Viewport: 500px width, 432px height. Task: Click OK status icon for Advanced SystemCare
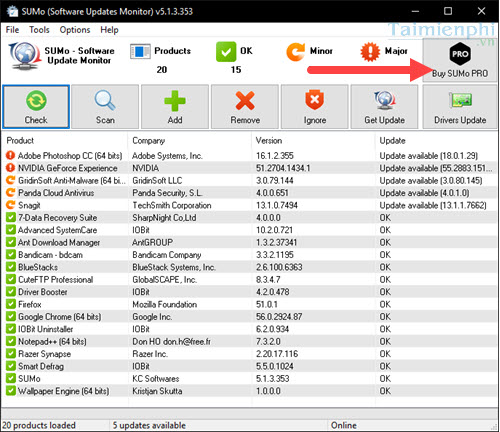coord(11,230)
